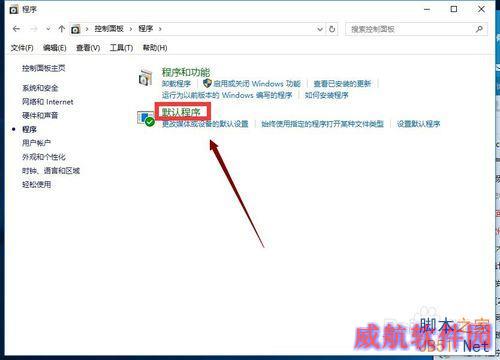Open the 程序和功能 heading link
Screen dimensions: 500x360
(186, 72)
